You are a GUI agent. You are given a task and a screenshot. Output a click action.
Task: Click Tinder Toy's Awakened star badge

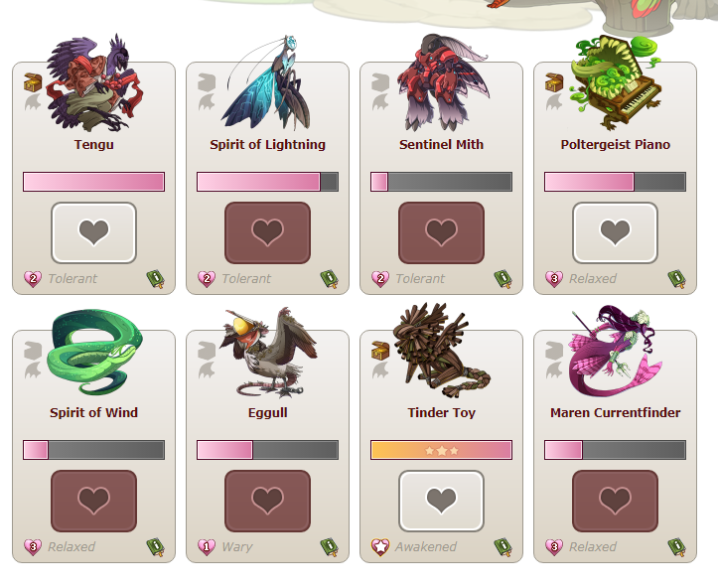[x=380, y=547]
